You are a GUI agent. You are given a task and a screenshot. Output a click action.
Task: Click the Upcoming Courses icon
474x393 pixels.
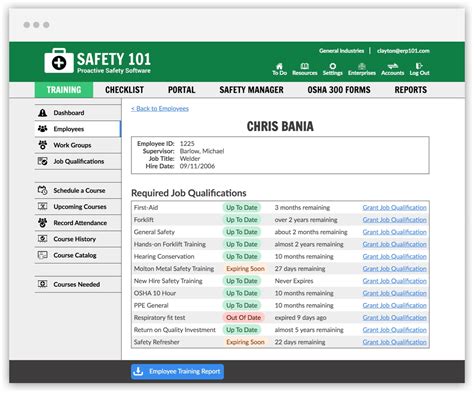click(43, 206)
